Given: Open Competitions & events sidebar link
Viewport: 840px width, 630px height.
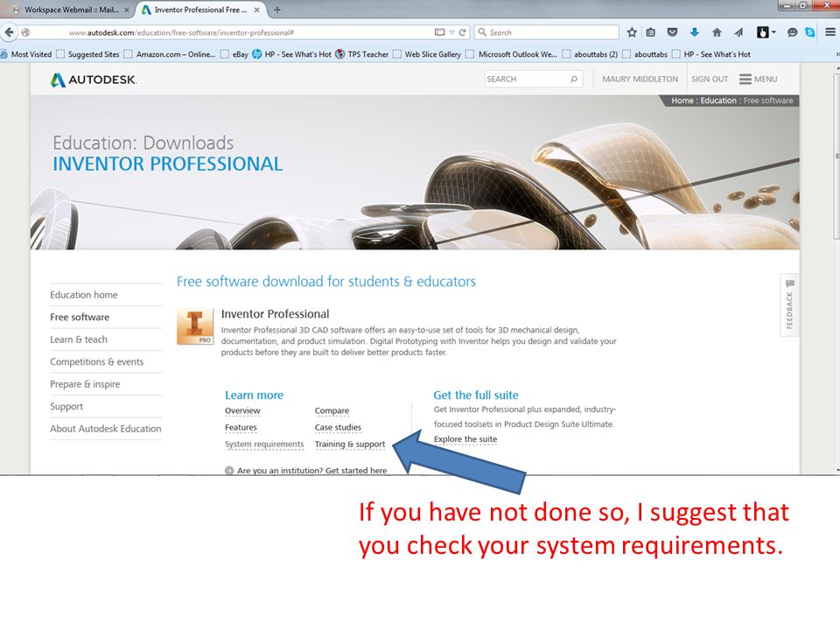Looking at the screenshot, I should pos(96,361).
